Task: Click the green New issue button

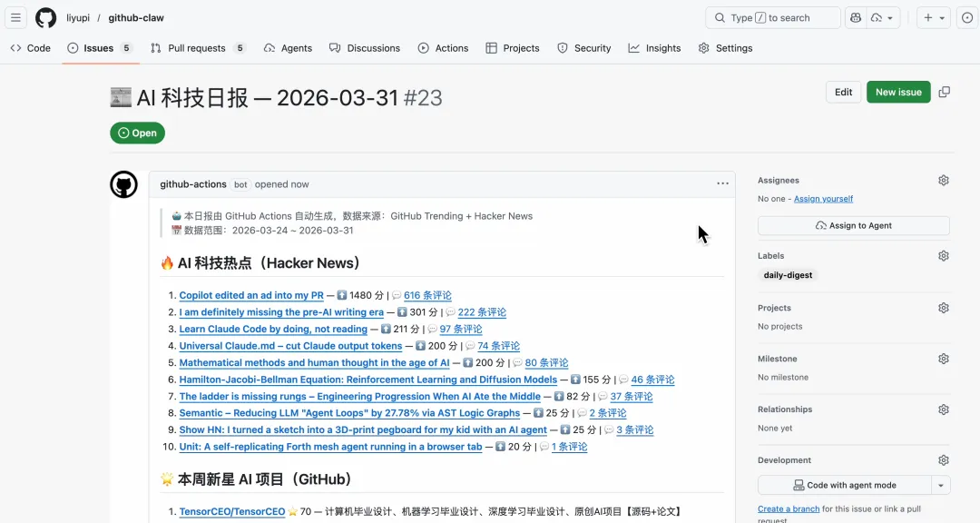Action: [x=898, y=92]
